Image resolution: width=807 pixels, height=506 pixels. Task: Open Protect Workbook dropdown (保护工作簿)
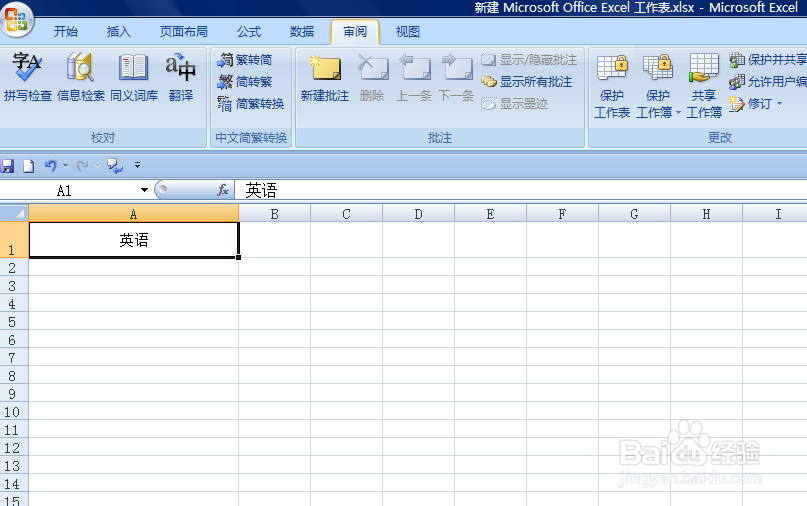[658, 85]
